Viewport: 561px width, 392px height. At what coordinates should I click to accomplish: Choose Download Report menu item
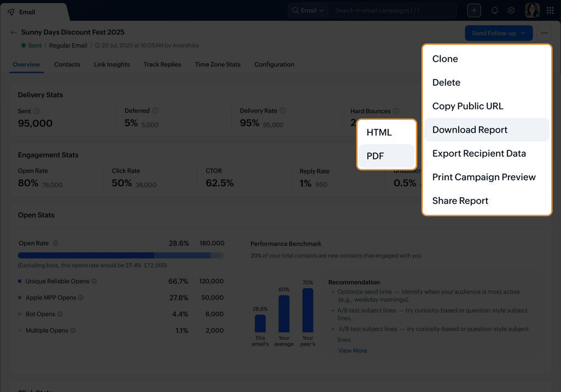tap(487, 130)
